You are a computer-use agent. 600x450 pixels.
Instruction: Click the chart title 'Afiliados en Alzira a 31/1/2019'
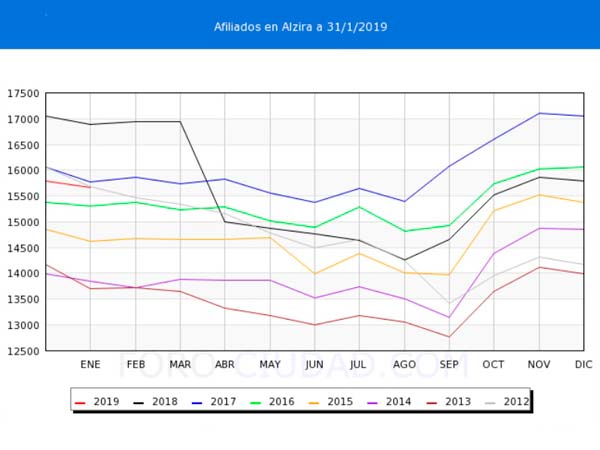tap(300, 27)
